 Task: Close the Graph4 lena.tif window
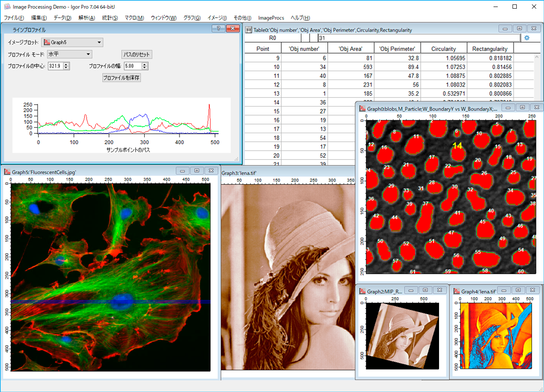[x=533, y=290]
